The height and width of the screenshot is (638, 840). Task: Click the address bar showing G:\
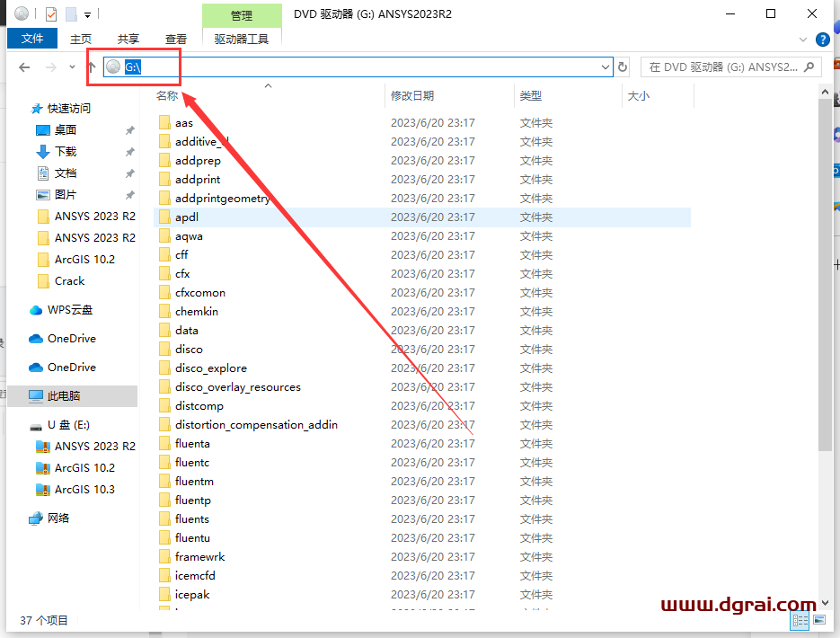click(x=358, y=67)
